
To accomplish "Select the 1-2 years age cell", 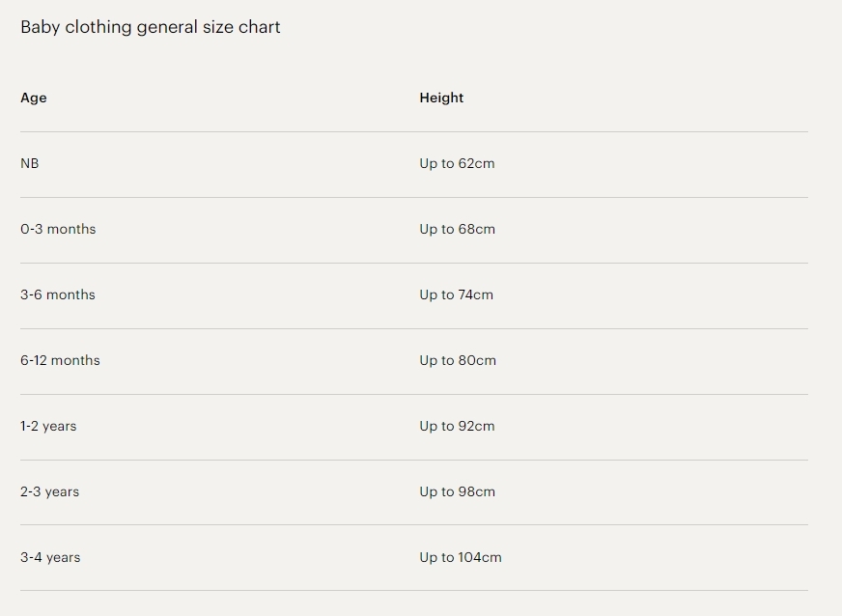I will click(48, 426).
